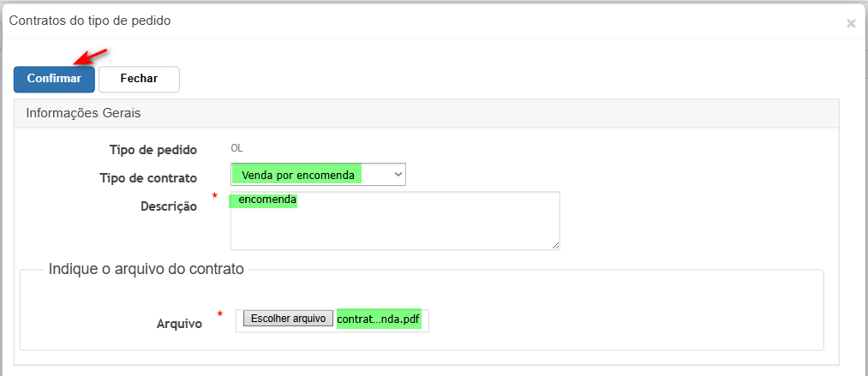Expand the chevron arrow of Venda por encomenda

(397, 174)
